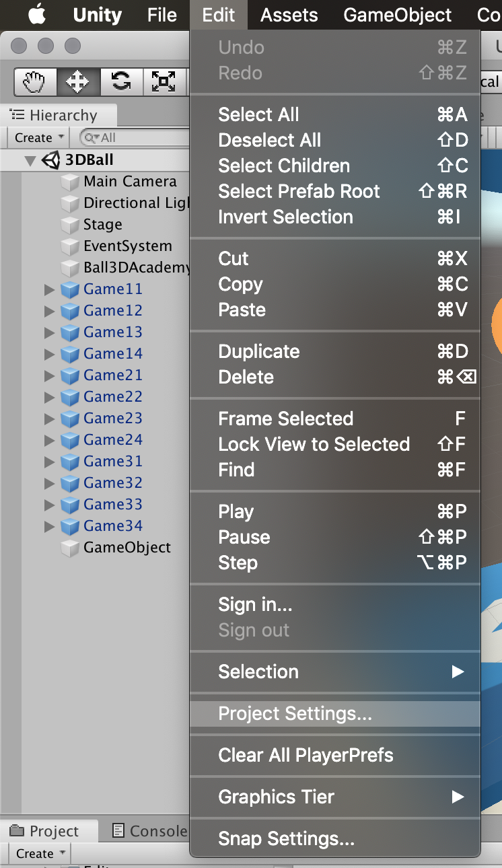Screen dimensions: 502x868
Task: Collapse the 3DBall scene tree
Action: pyautogui.click(x=30, y=161)
